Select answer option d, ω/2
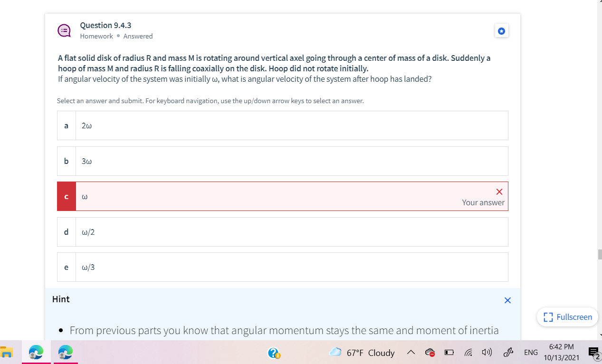This screenshot has width=602, height=364. tap(282, 232)
